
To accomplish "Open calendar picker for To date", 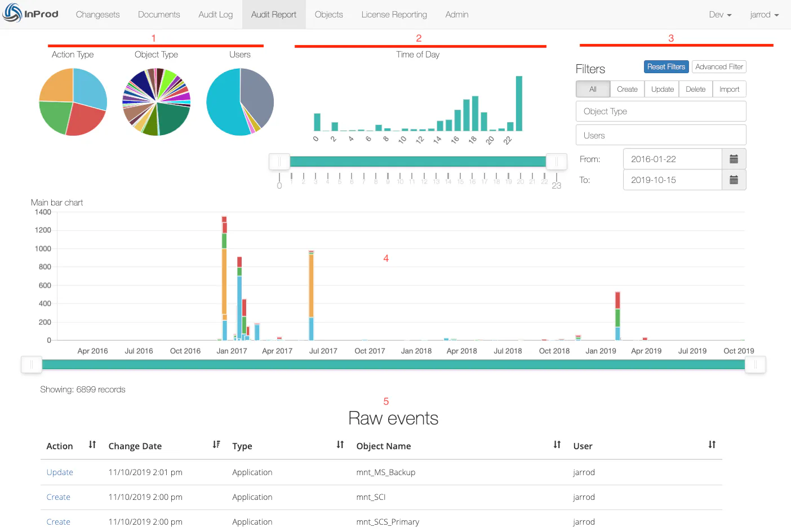I will pyautogui.click(x=734, y=180).
